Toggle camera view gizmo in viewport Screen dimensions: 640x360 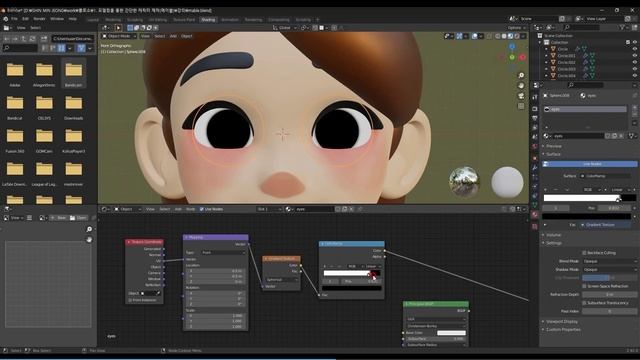[x=521, y=96]
